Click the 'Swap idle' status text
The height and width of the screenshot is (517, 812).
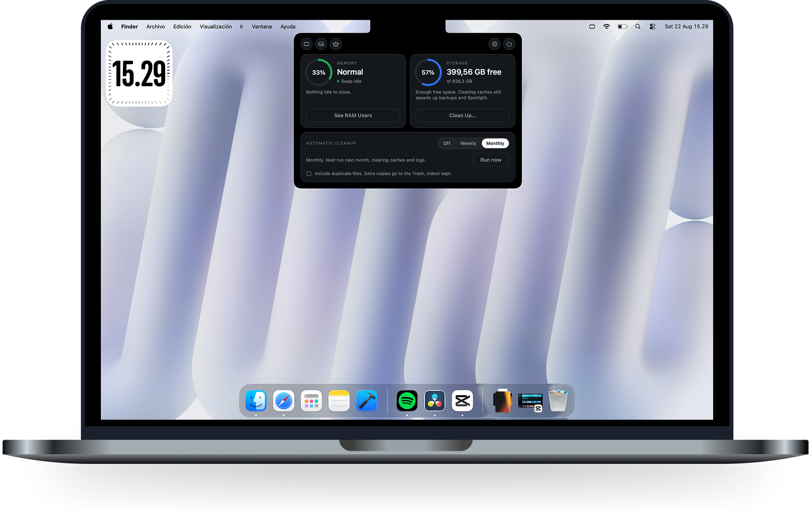pos(351,81)
